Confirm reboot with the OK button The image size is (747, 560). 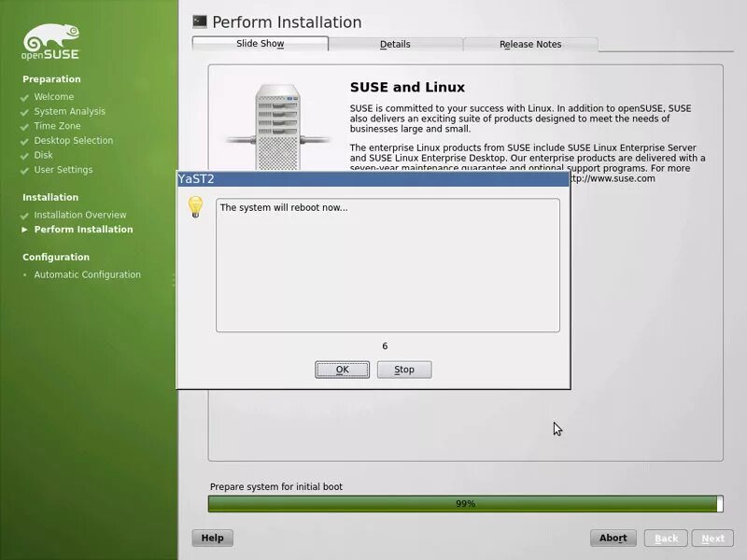(x=342, y=370)
